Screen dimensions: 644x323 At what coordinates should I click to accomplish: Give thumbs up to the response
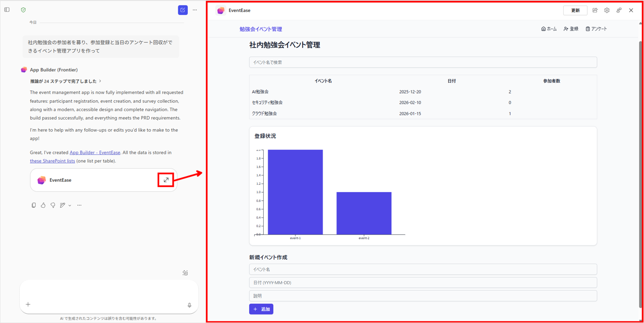(43, 205)
